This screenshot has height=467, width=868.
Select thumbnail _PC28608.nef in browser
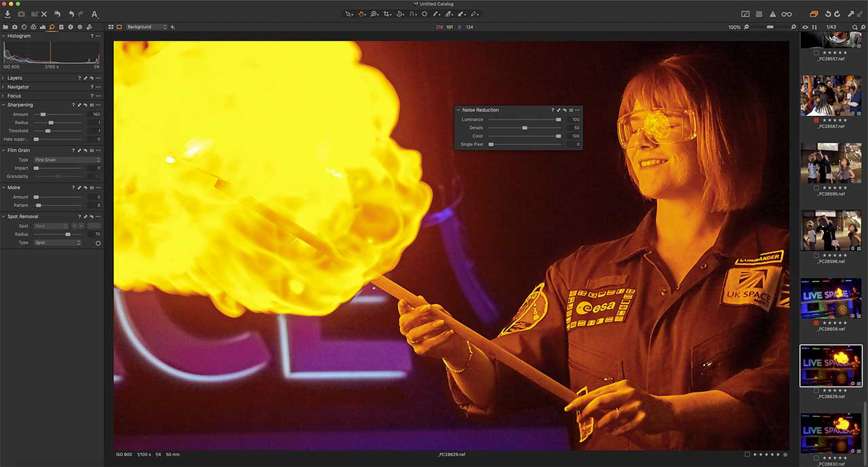point(831,298)
